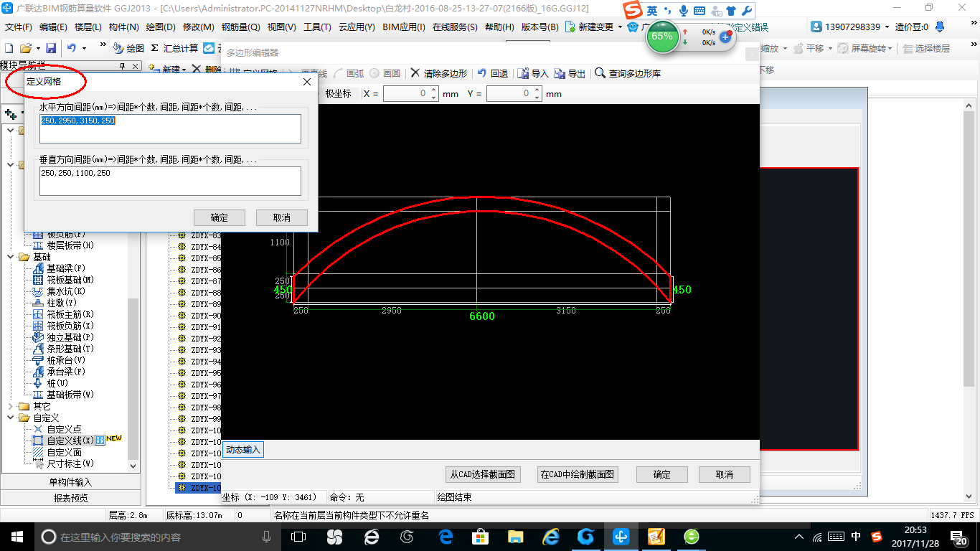This screenshot has height=551, width=980.
Task: Open the undo history dropdown arrow
Action: pyautogui.click(x=84, y=48)
